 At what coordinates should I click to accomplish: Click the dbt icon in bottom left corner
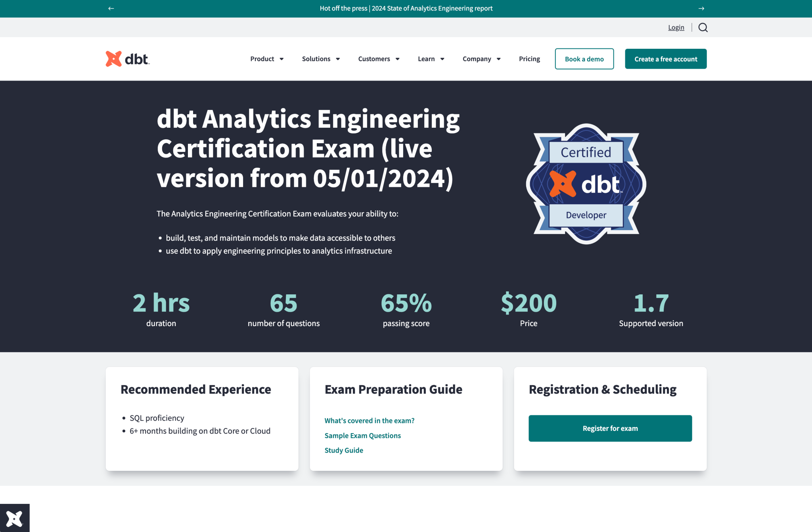[x=15, y=518]
